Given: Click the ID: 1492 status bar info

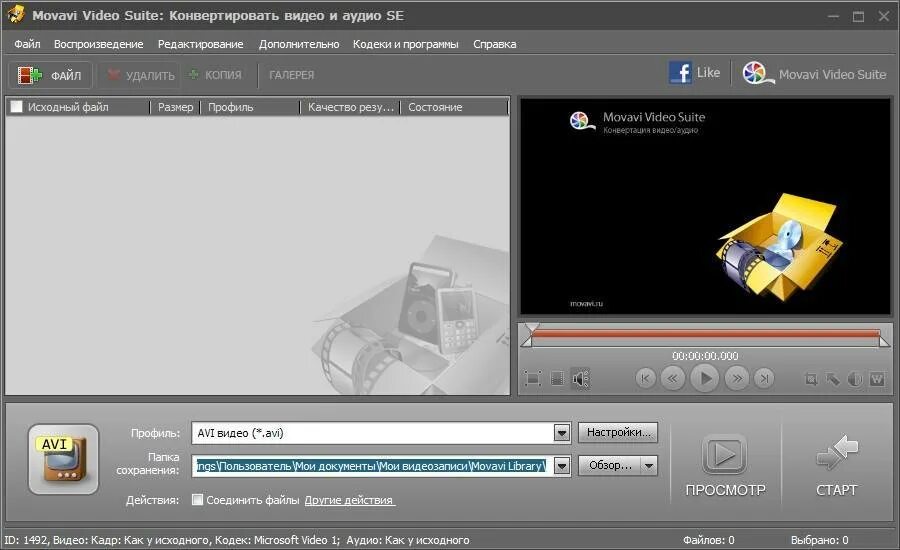Looking at the screenshot, I should click(x=236, y=540).
